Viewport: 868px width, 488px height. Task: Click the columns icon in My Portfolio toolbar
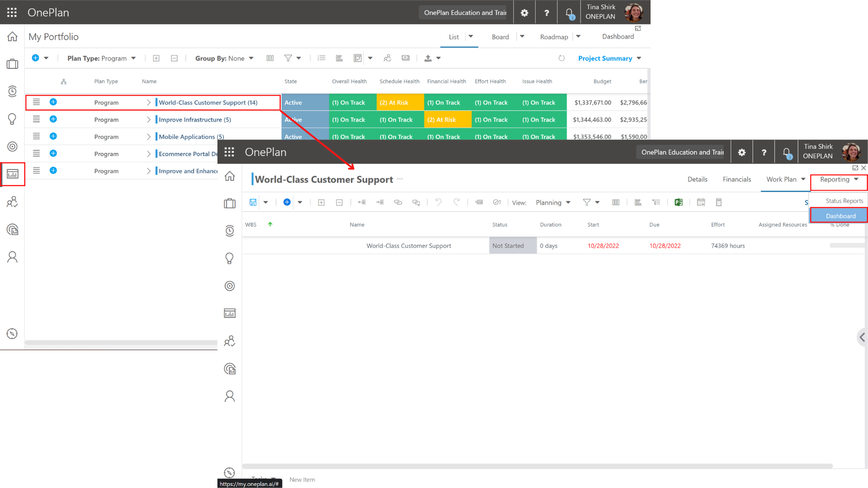pos(270,58)
